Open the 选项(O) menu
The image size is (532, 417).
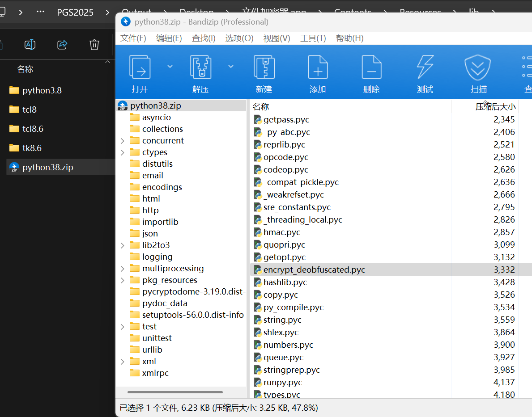click(x=239, y=38)
